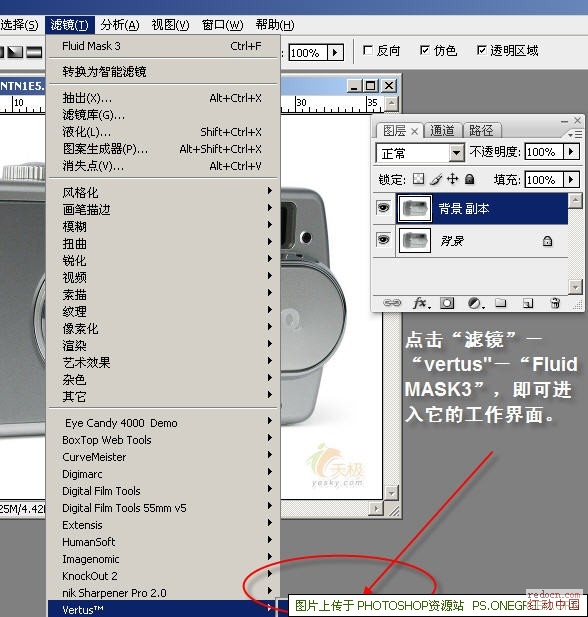The height and width of the screenshot is (617, 588).
Task: Lock layer position move icon
Action: tap(453, 179)
